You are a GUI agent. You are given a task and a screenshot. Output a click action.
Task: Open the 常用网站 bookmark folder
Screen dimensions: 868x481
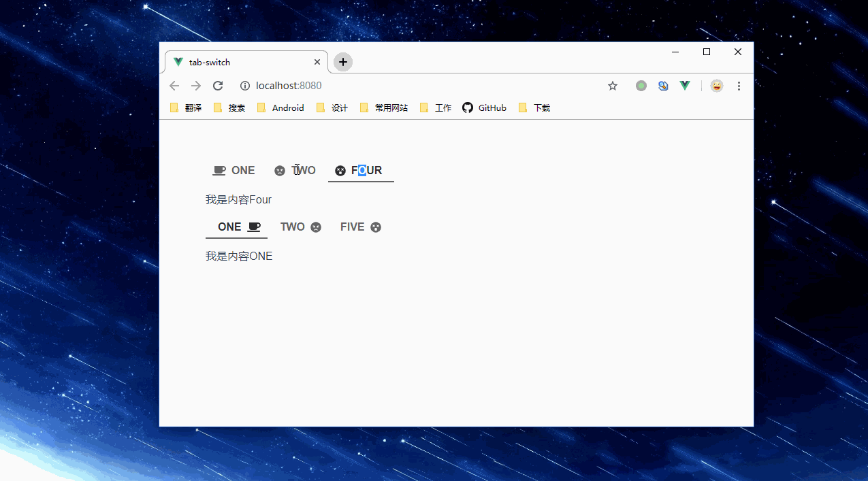[384, 107]
